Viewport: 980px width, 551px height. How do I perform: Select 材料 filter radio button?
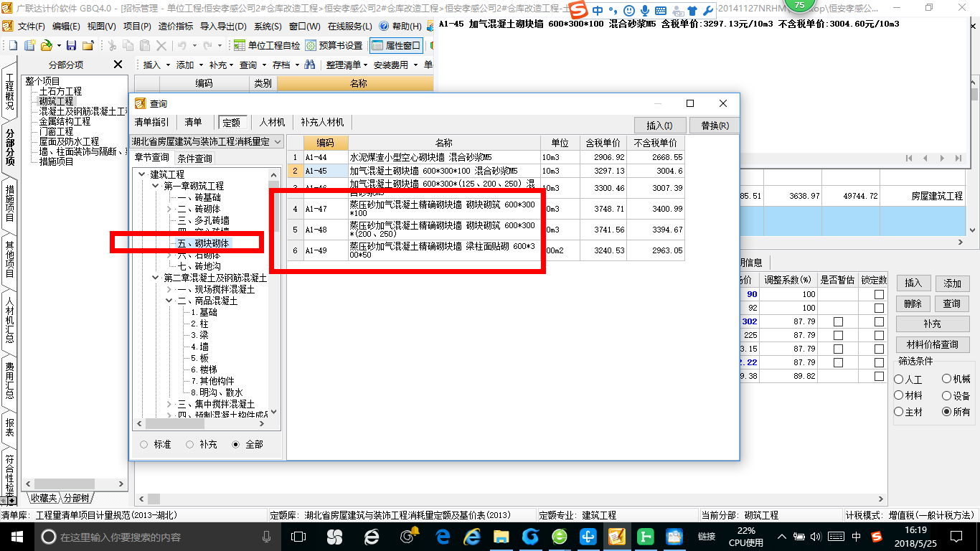pyautogui.click(x=899, y=395)
